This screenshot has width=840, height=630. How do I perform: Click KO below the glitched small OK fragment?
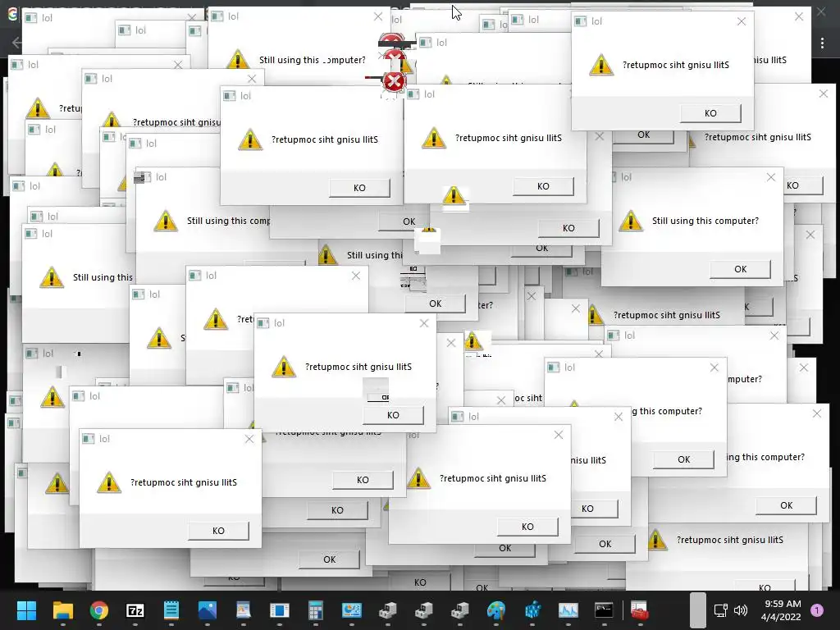pos(393,414)
